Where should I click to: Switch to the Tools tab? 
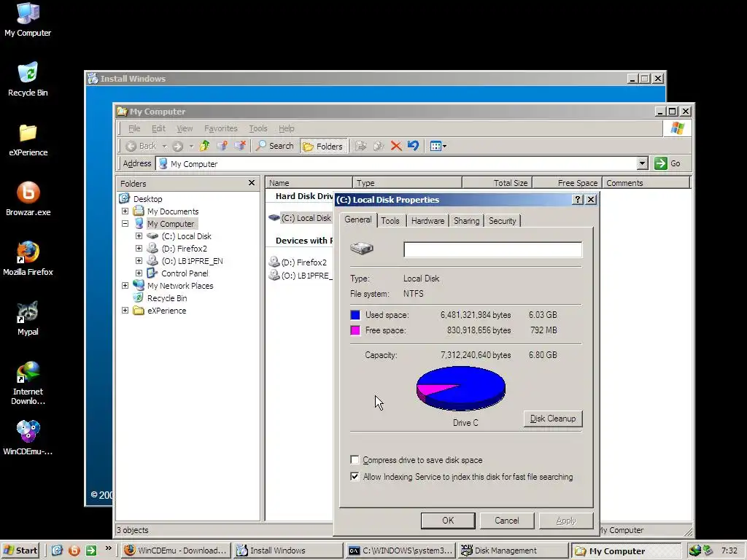point(390,220)
